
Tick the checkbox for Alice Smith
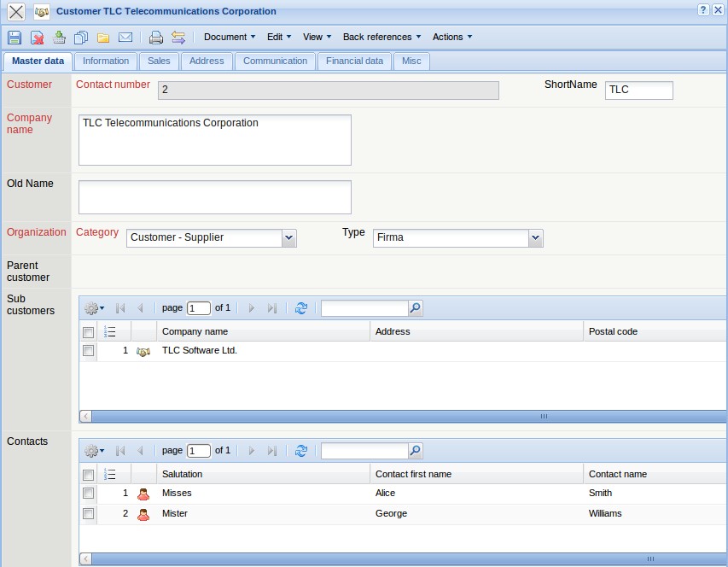pos(88,493)
